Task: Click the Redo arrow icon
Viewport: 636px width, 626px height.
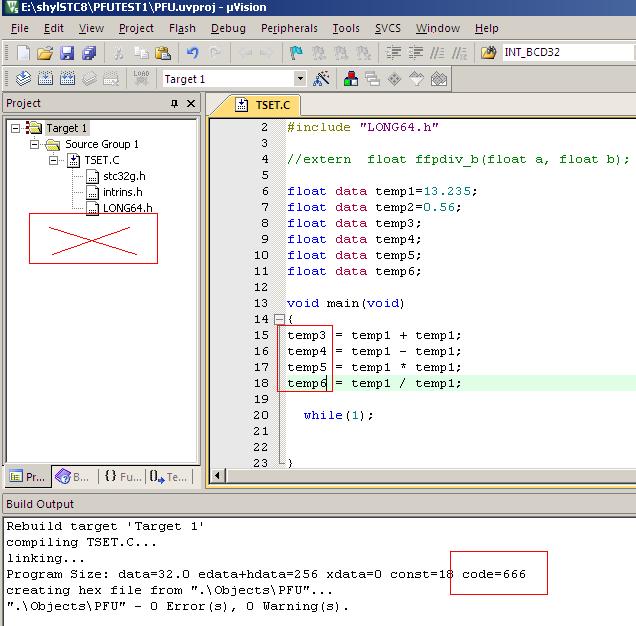Action: click(215, 53)
